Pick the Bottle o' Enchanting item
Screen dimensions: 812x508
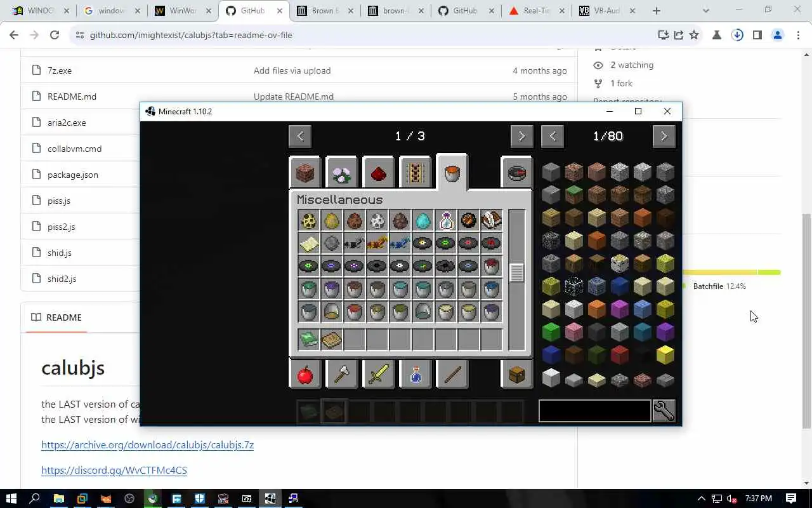[446, 220]
